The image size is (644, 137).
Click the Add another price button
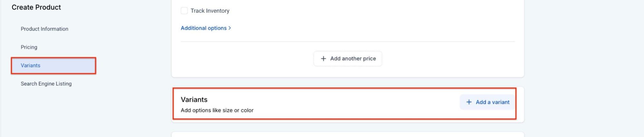348,59
